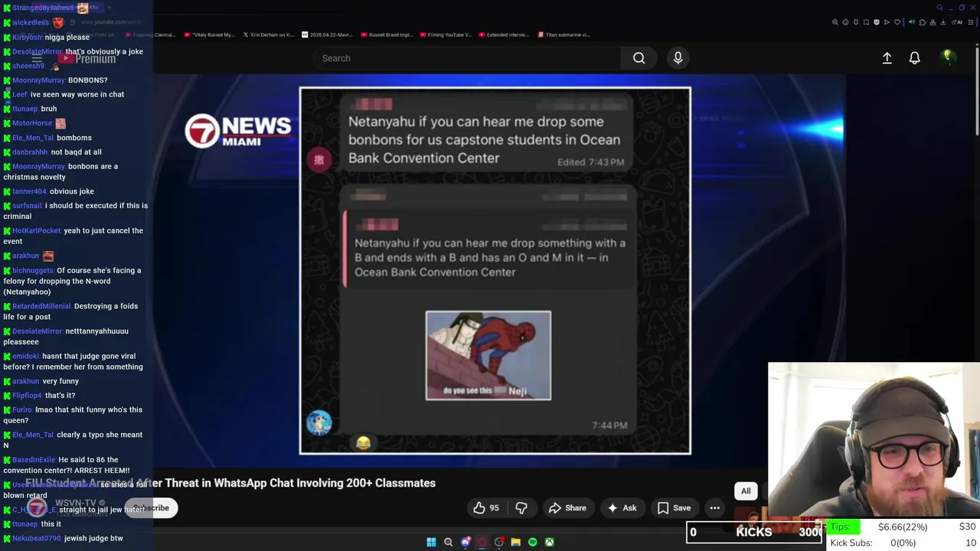Open Xbox app from the taskbar

tap(549, 542)
